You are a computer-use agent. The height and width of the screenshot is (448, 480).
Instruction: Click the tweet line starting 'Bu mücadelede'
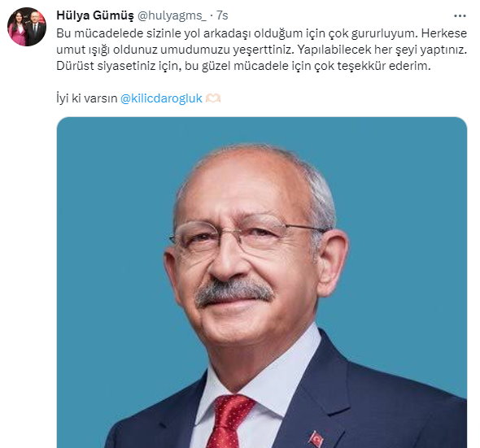pos(261,33)
